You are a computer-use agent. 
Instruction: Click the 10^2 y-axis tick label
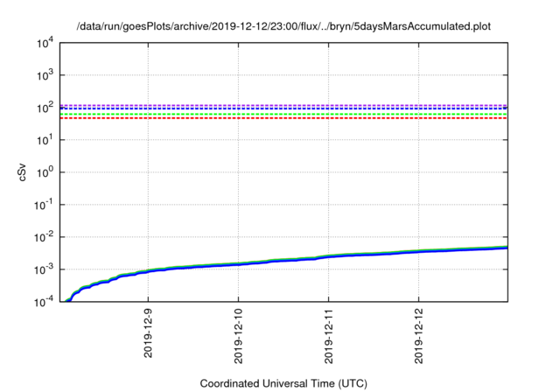tap(45, 108)
